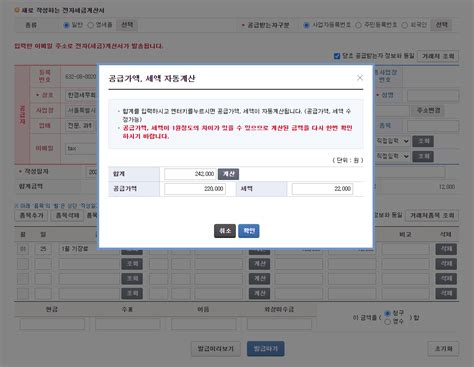Open the lower 직접입력 email domain dropdown
The height and width of the screenshot is (367, 474).
[x=392, y=156]
